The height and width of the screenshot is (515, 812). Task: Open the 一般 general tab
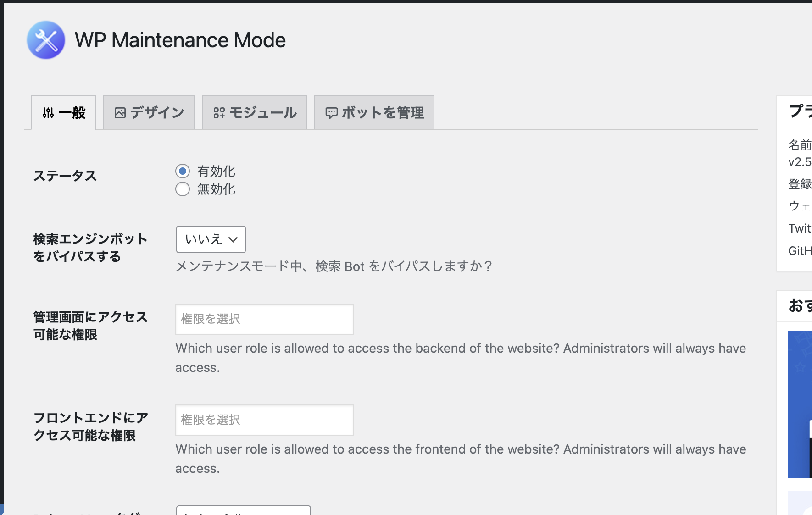tap(63, 113)
